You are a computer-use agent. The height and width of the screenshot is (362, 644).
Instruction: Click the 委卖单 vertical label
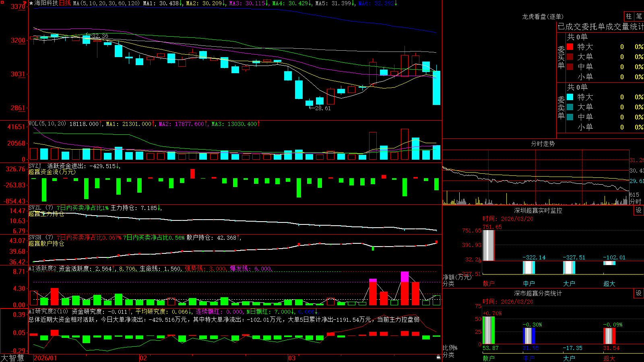pyautogui.click(x=561, y=107)
